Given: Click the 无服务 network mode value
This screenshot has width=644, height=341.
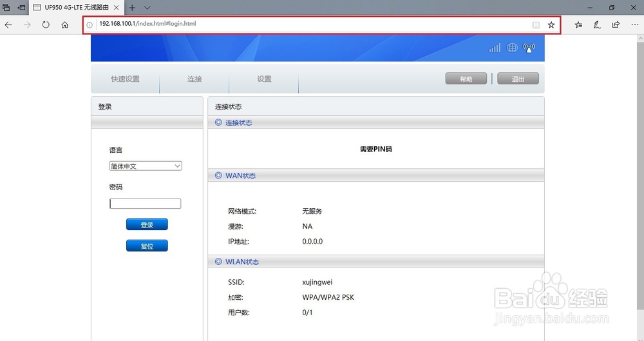Looking at the screenshot, I should coord(312,211).
